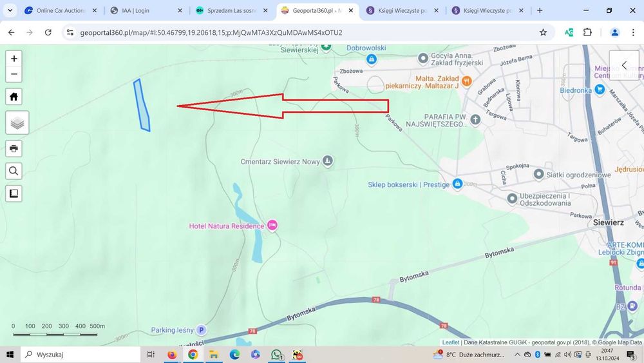Open Task View on taskbar
The width and height of the screenshot is (644, 363).
[x=151, y=355]
